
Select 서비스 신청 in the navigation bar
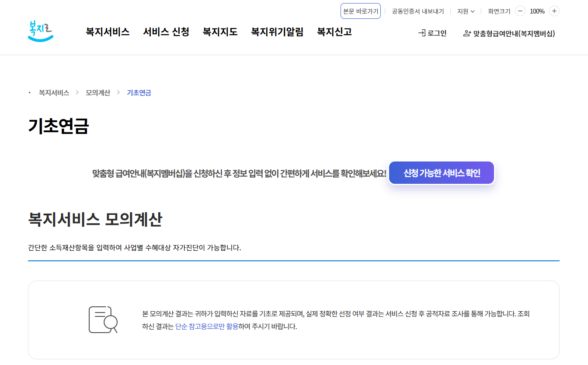(x=166, y=32)
